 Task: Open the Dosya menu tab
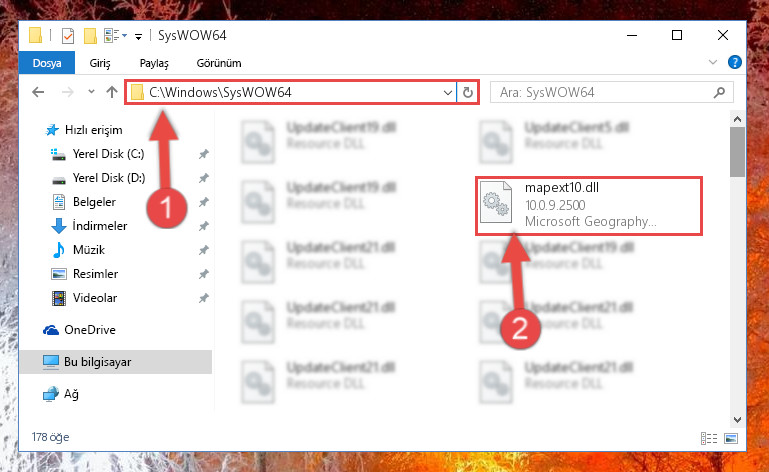click(47, 63)
